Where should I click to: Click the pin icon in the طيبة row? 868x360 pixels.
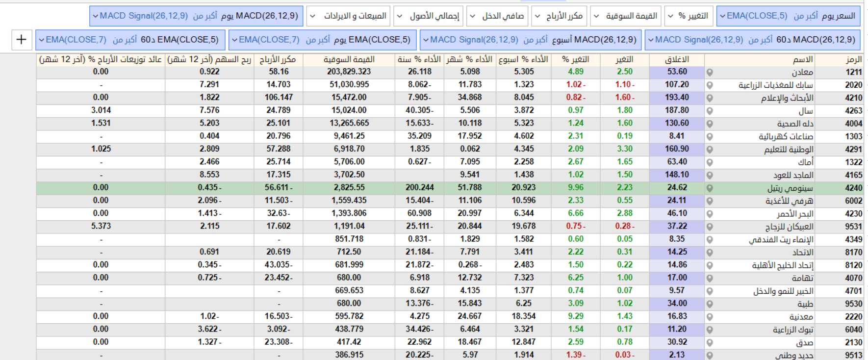click(x=710, y=304)
